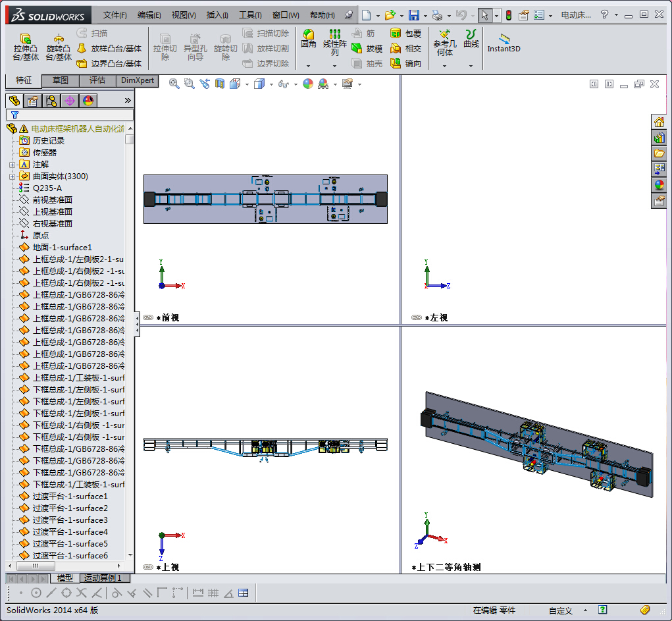Image resolution: width=672 pixels, height=621 pixels.
Task: Click the Zoom to Fit magnifier icon
Action: pyautogui.click(x=174, y=84)
